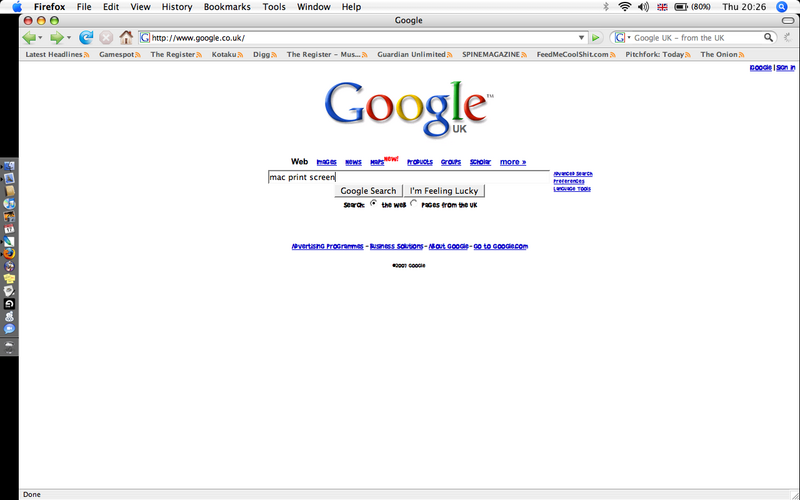Image resolution: width=800 pixels, height=500 pixels.
Task: Open the Advanced Search link
Action: click(x=573, y=174)
